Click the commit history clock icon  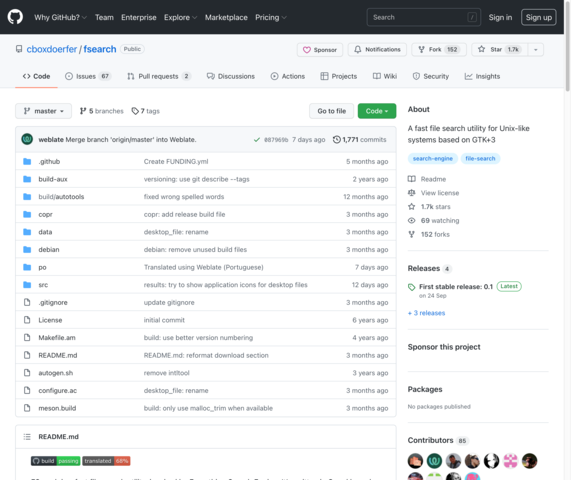[x=336, y=139]
